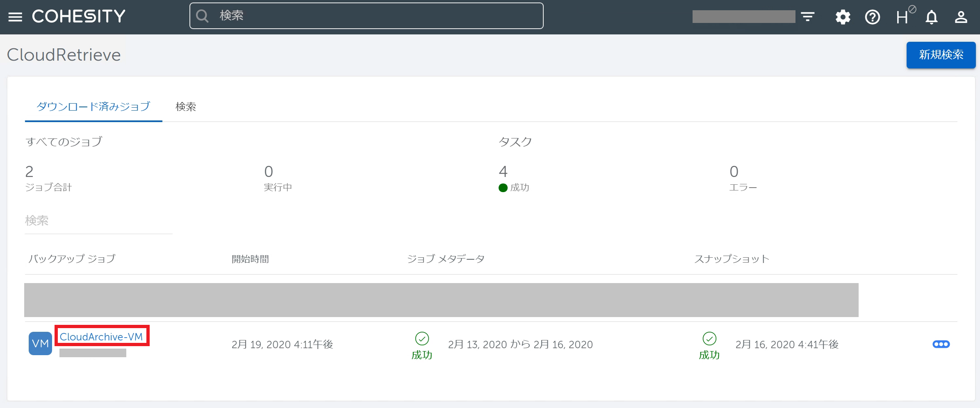Click the jobs list 検索 filter field
980x408 pixels.
click(x=98, y=221)
